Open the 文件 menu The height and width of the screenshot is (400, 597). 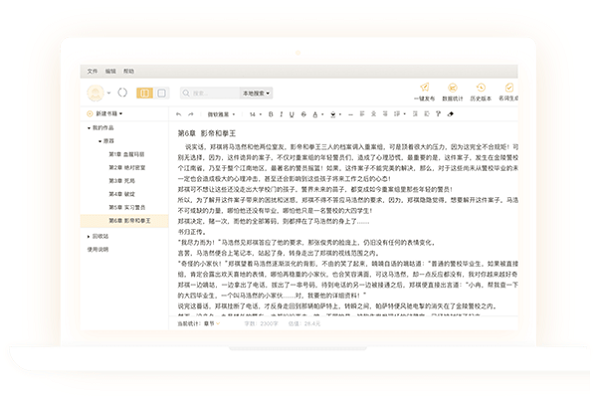coord(92,71)
